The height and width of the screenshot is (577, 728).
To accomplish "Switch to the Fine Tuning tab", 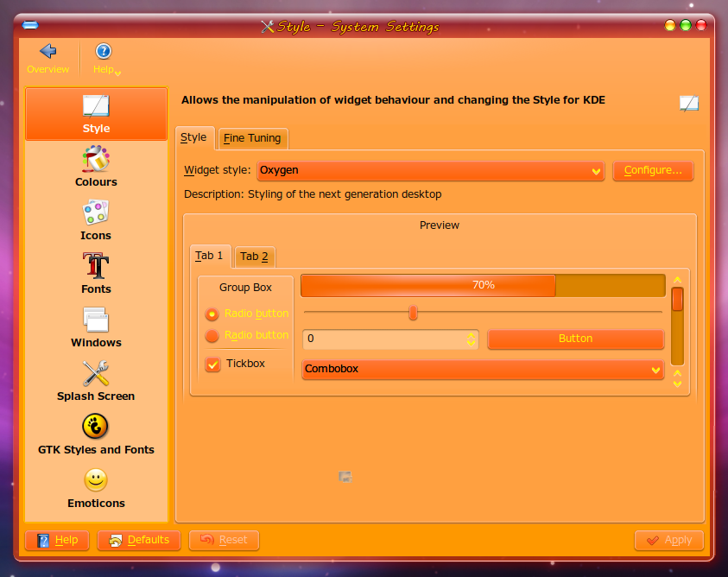I will 252,138.
